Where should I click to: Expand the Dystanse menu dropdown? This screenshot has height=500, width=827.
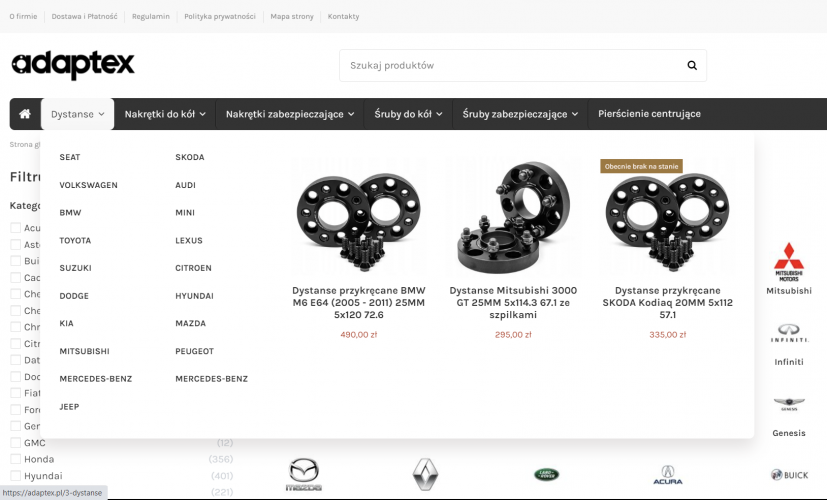(x=78, y=114)
